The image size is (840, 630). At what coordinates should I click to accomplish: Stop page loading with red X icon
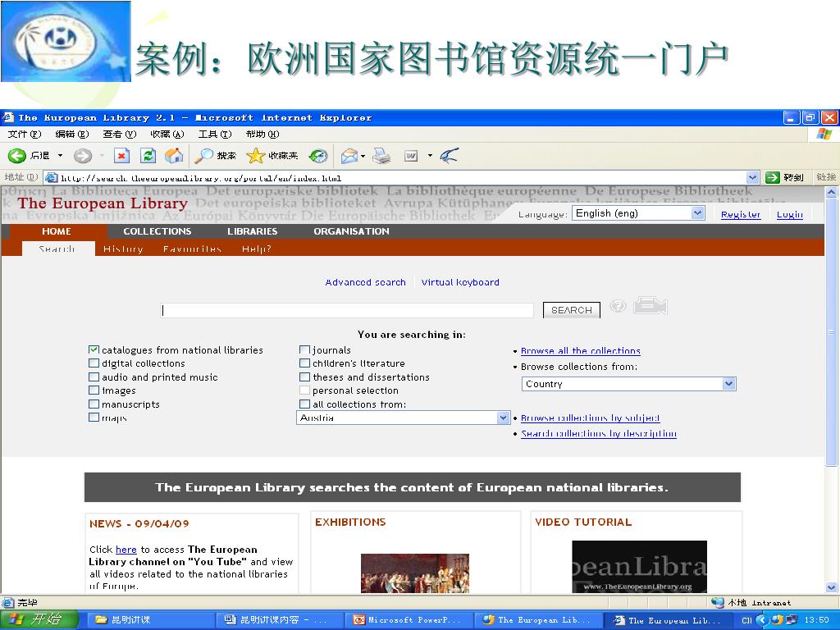[x=121, y=156]
